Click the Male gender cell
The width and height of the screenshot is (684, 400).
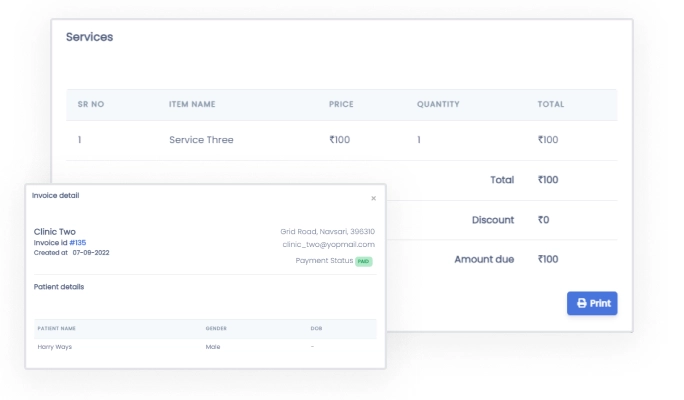[213, 347]
